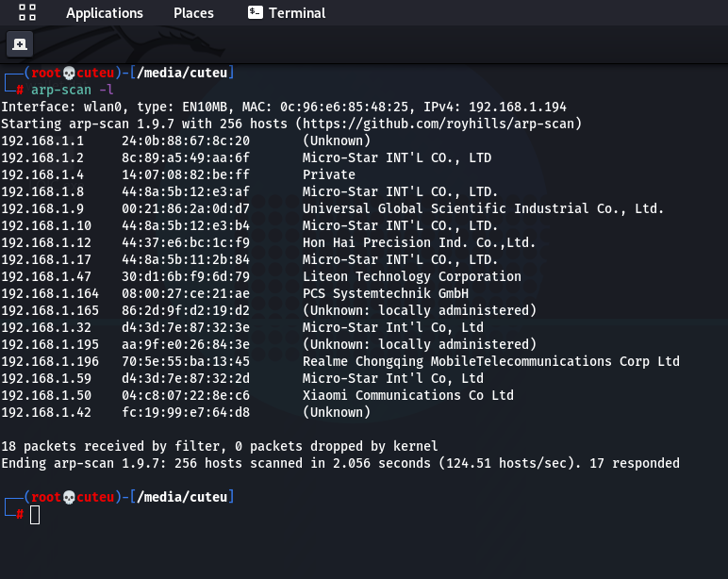
Task: Click the skull icon in the bottom prompt
Action: 67,497
